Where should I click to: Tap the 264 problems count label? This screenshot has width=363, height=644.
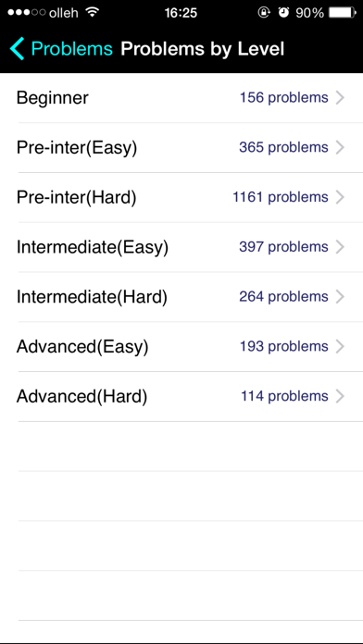[283, 297]
